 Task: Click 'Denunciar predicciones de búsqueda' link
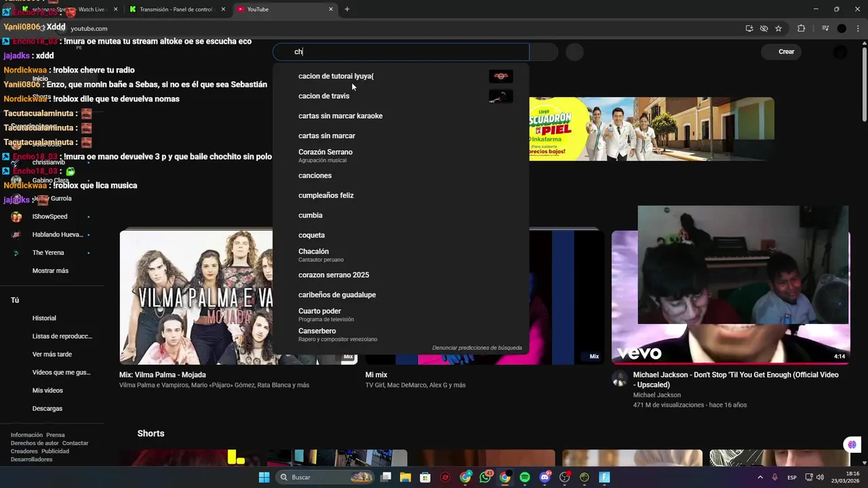(x=477, y=348)
